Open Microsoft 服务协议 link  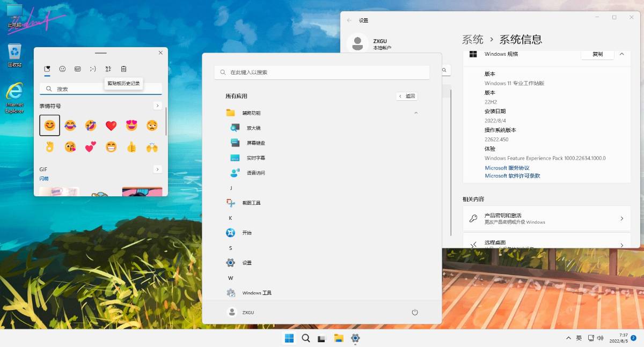tap(507, 168)
